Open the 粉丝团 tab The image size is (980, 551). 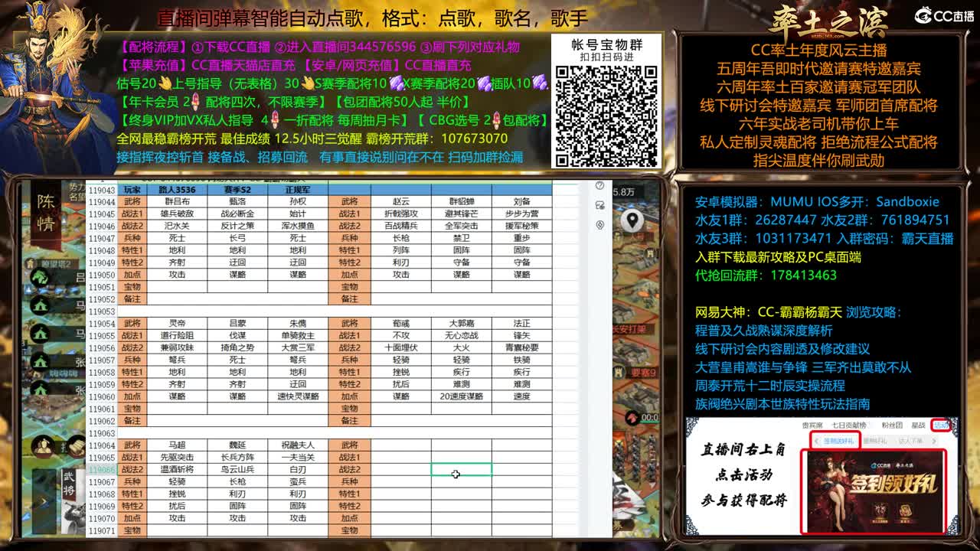point(893,425)
